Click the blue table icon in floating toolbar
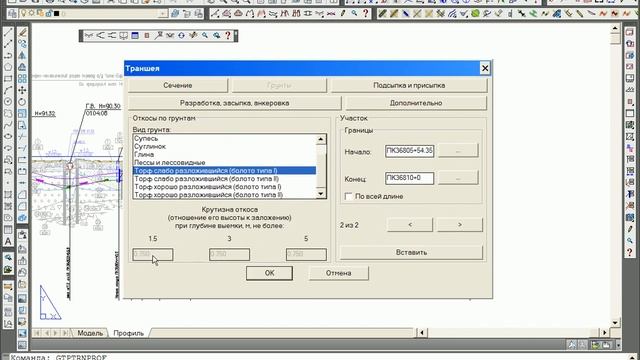Viewport: 640px width, 360px height. pyautogui.click(x=135, y=36)
